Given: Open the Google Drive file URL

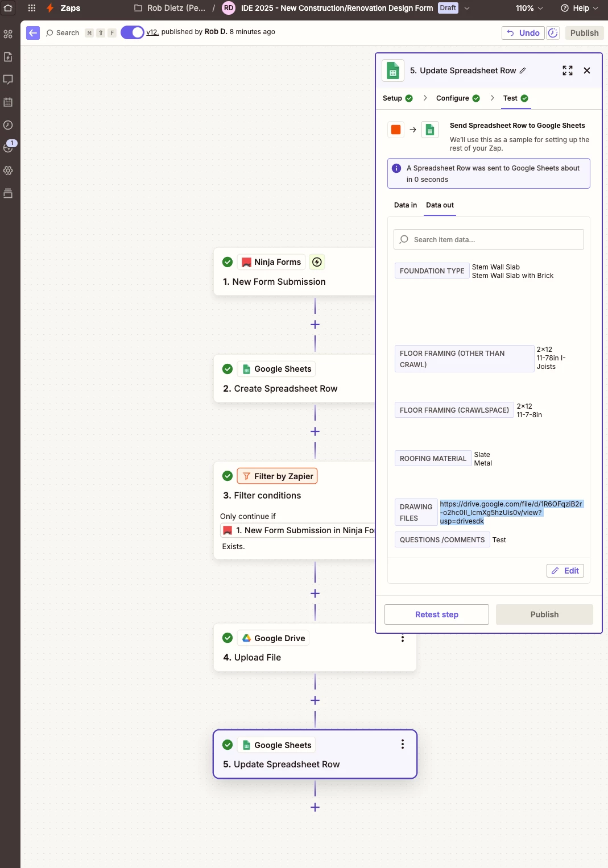Looking at the screenshot, I should 511,512.
